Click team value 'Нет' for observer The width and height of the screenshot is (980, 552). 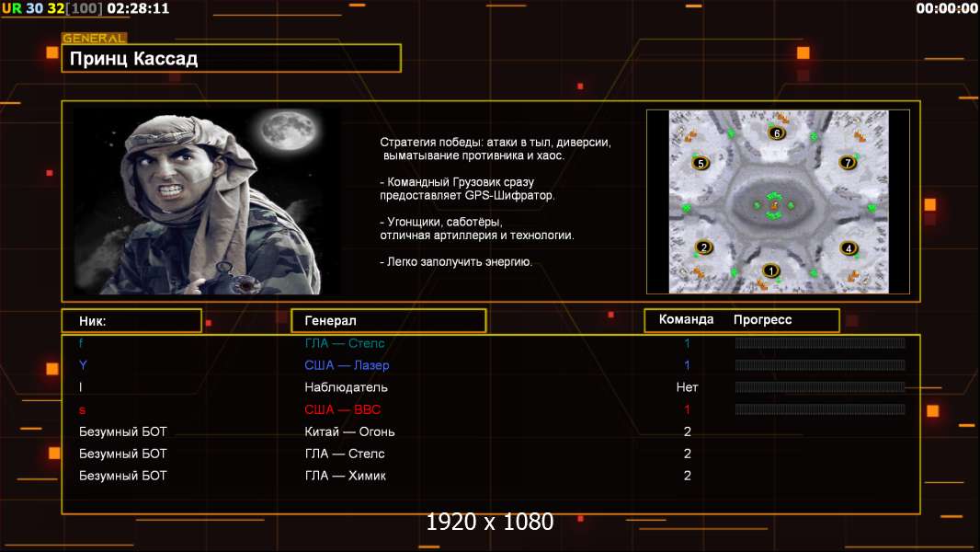point(687,387)
